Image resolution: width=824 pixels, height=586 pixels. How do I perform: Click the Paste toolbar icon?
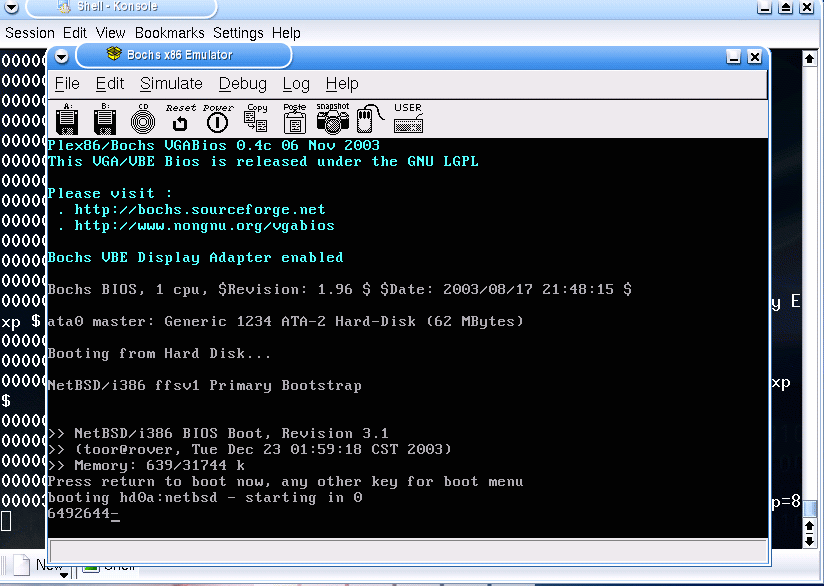pos(294,119)
